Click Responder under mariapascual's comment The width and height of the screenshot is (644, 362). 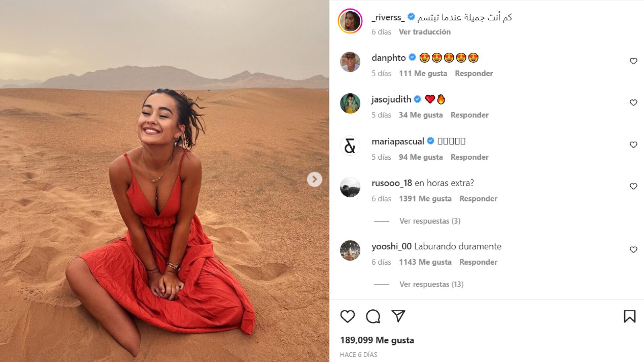pyautogui.click(x=470, y=157)
